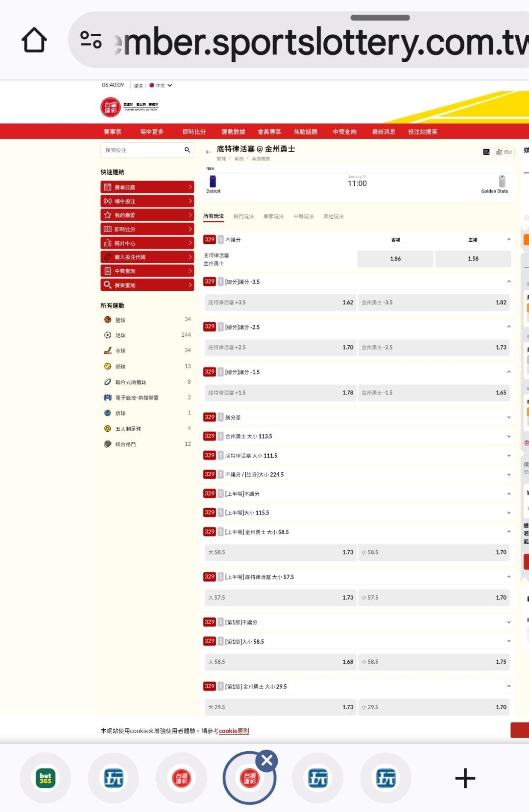Select 網球 tennis in sports list

tap(147, 367)
